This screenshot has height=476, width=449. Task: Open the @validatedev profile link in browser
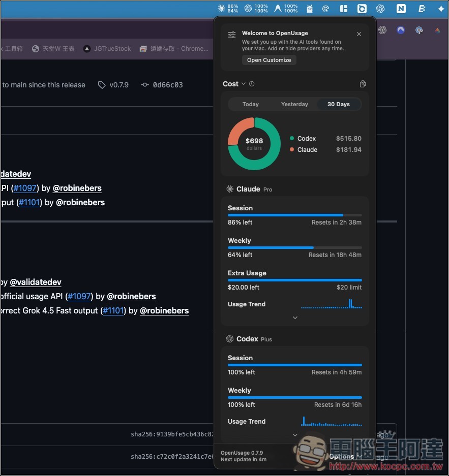click(x=36, y=282)
